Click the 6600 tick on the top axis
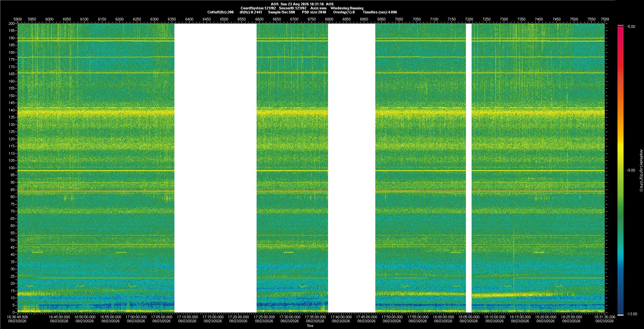This screenshot has height=329, width=644. [259, 19]
